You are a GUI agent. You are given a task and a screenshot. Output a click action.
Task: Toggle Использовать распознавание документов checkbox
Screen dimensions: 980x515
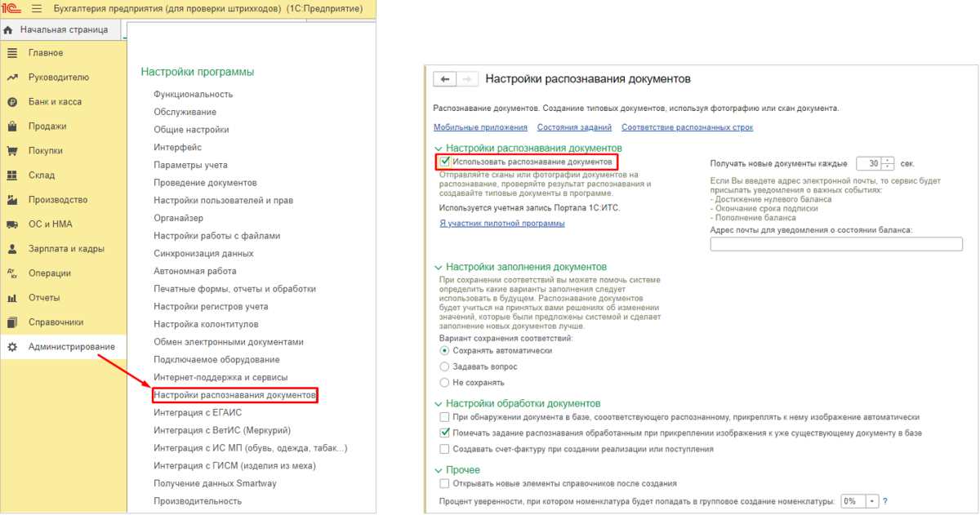click(x=445, y=162)
